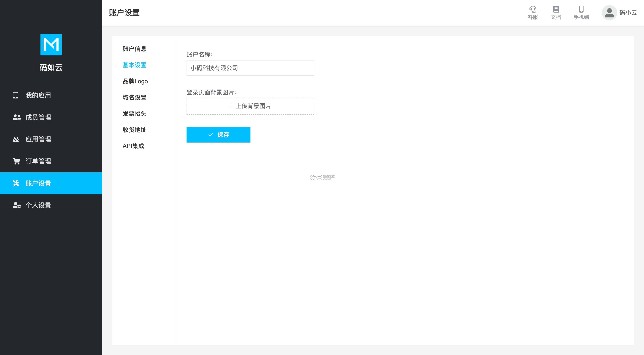This screenshot has width=644, height=355.
Task: Open 应用管理 menu item
Action: 51,139
